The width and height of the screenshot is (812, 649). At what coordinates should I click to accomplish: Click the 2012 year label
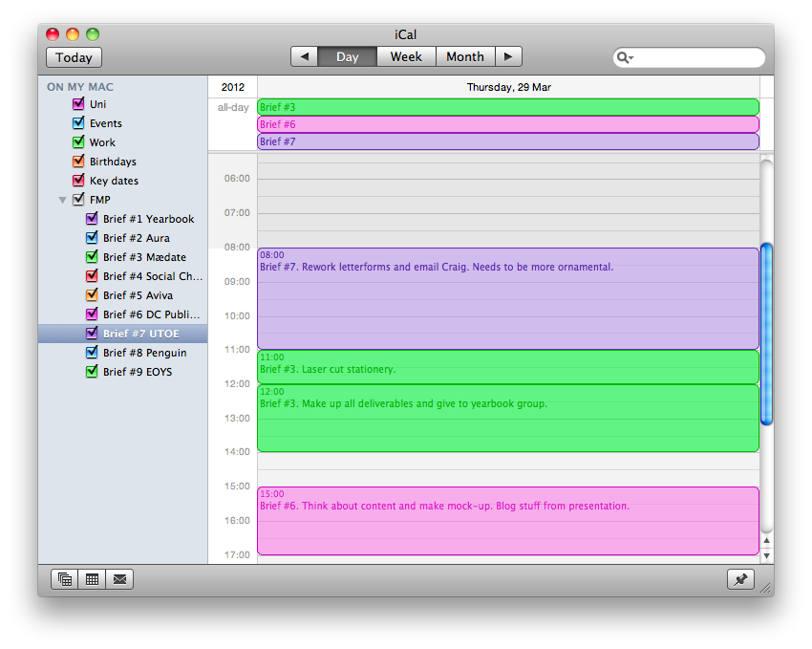[232, 87]
